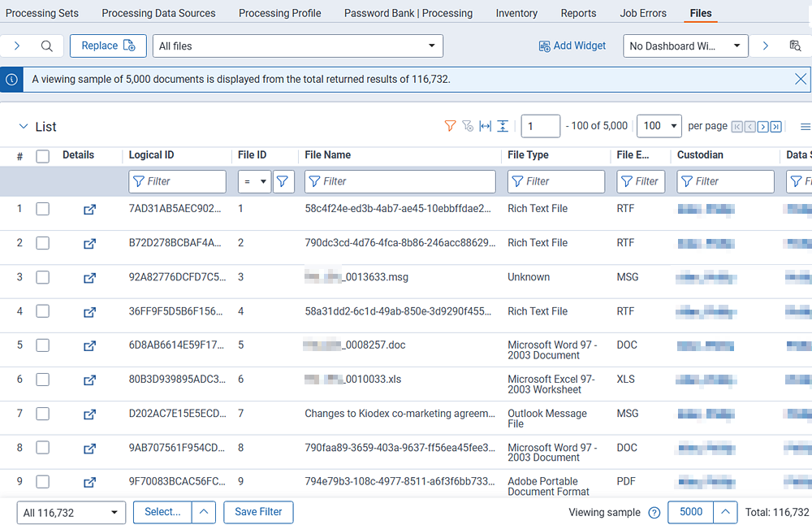
Task: Open the All files dropdown
Action: tap(433, 46)
